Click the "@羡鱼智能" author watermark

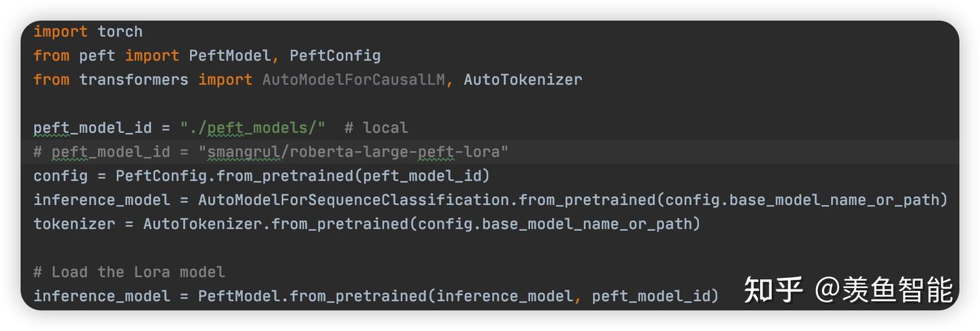click(883, 290)
